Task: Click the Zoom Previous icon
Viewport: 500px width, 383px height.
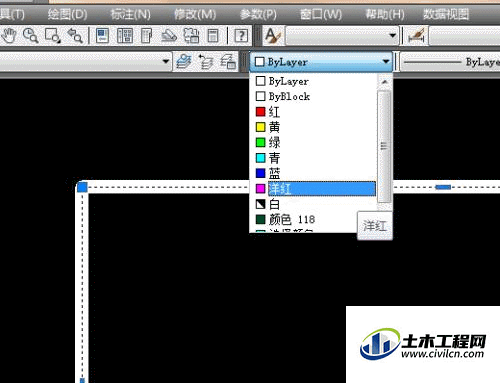Action: [x=75, y=35]
